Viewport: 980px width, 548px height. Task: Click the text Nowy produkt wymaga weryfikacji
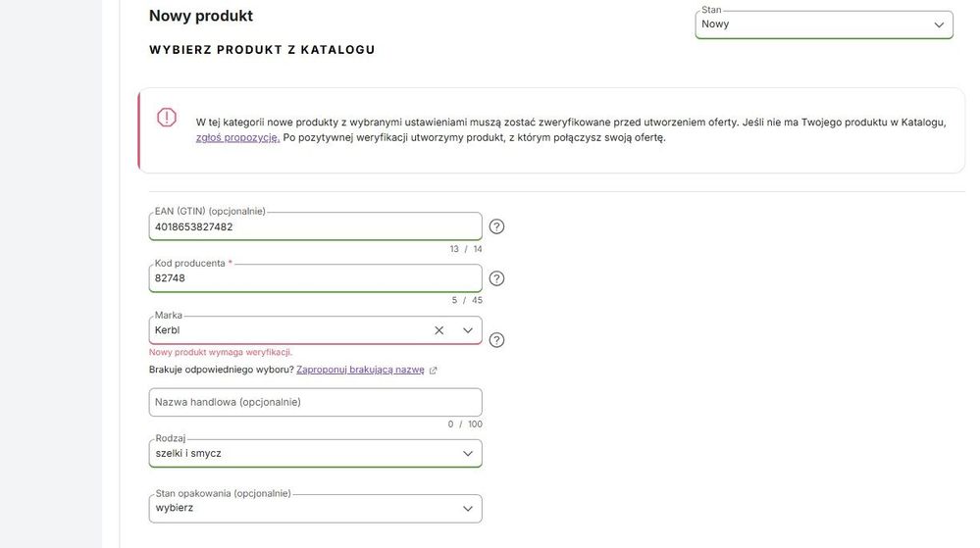point(221,352)
